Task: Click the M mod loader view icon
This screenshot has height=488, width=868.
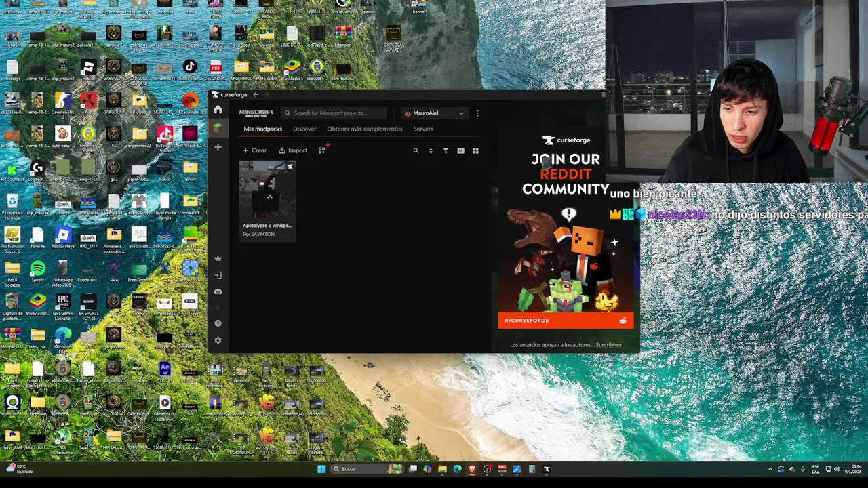Action: pos(460,150)
